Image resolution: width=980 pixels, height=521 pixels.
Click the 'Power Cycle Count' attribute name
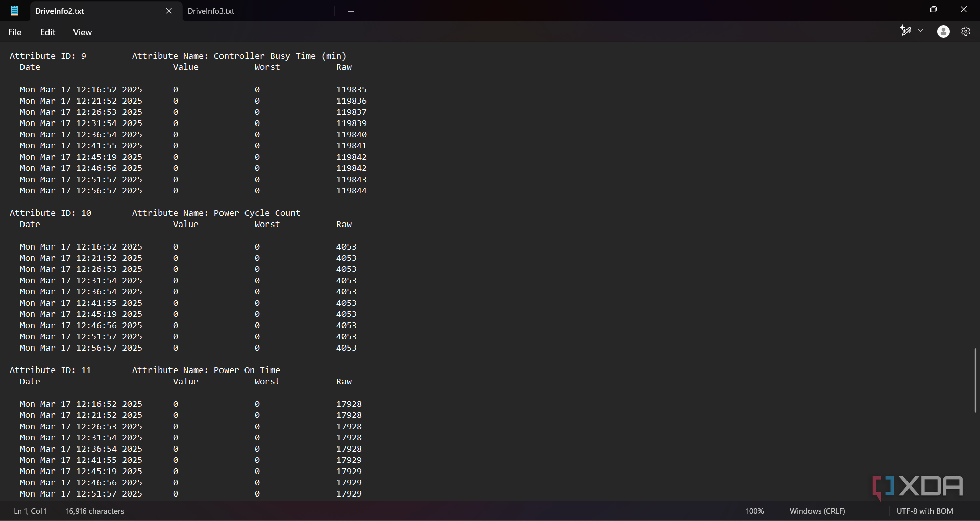pyautogui.click(x=257, y=213)
